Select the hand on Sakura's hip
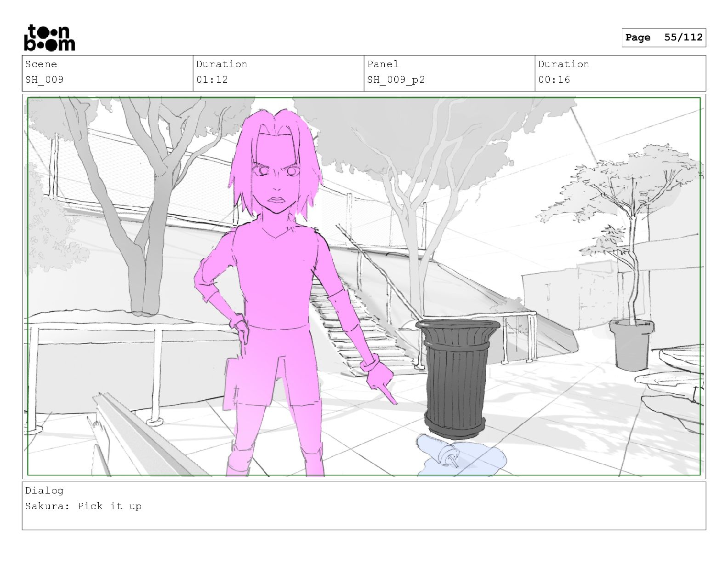728x563 pixels. [x=240, y=327]
